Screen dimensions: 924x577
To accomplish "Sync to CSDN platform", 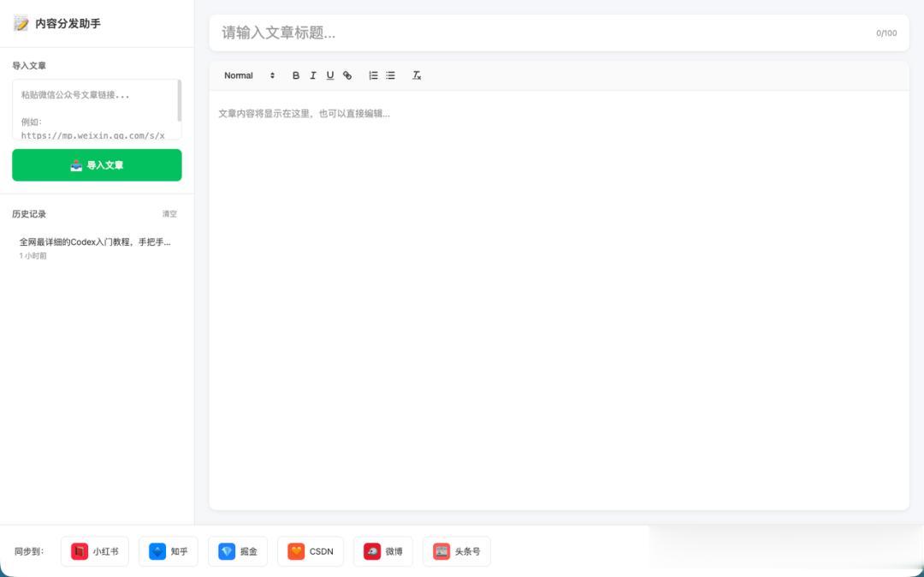I will [311, 551].
